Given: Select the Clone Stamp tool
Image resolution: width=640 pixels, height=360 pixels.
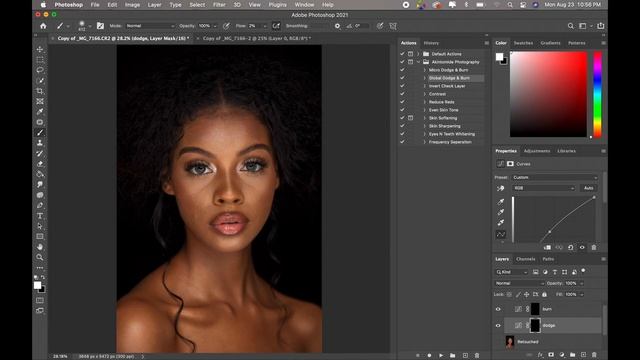Looking at the screenshot, I should 40,143.
